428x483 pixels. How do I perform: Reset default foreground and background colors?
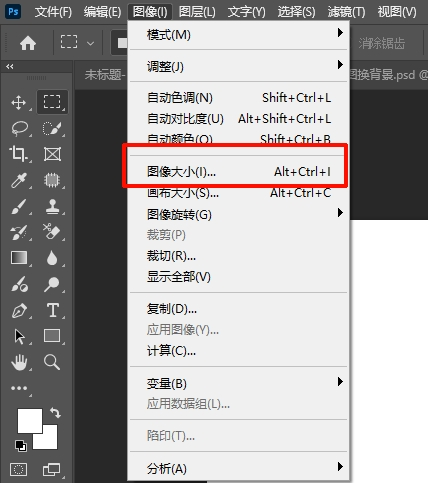coord(21,445)
